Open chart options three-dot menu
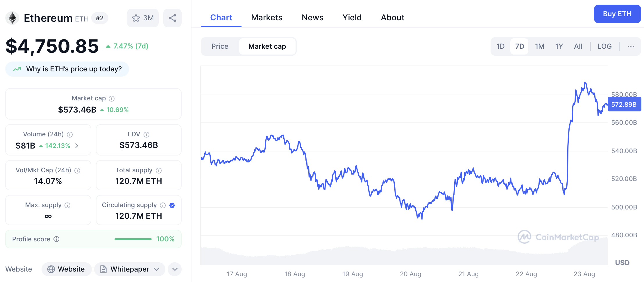This screenshot has width=644, height=282. (631, 46)
